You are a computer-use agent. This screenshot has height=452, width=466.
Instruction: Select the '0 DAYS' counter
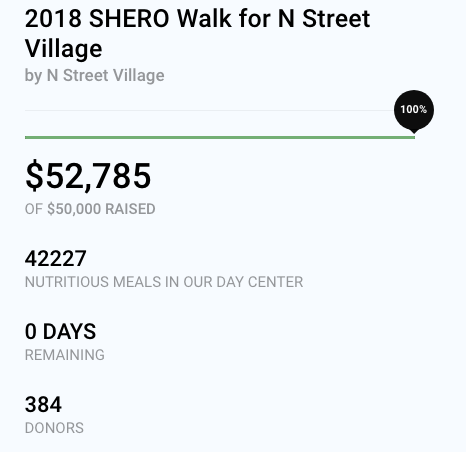point(60,331)
